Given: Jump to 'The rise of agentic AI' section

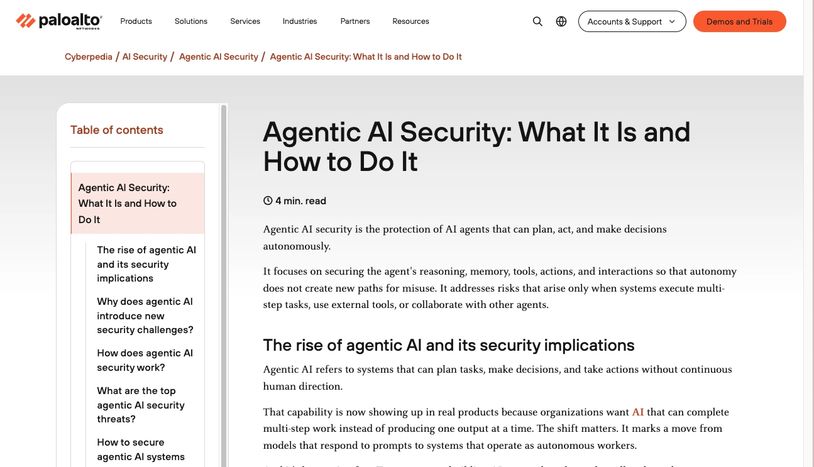Looking at the screenshot, I should pos(146,264).
